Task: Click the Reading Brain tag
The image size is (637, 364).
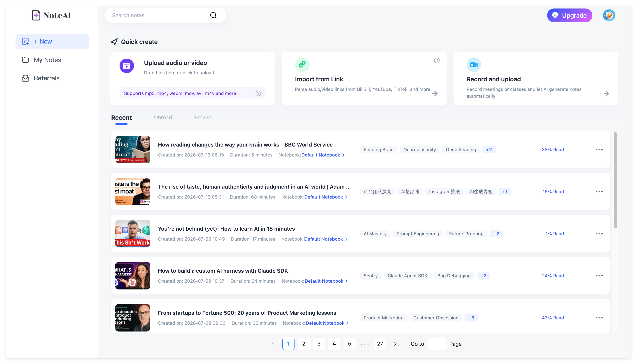Action: click(x=378, y=150)
